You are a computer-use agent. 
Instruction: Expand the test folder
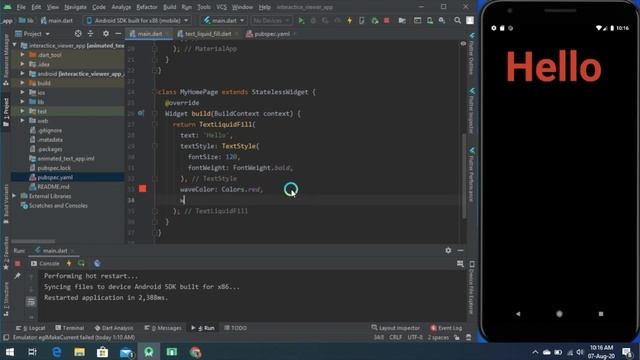(x=22, y=111)
